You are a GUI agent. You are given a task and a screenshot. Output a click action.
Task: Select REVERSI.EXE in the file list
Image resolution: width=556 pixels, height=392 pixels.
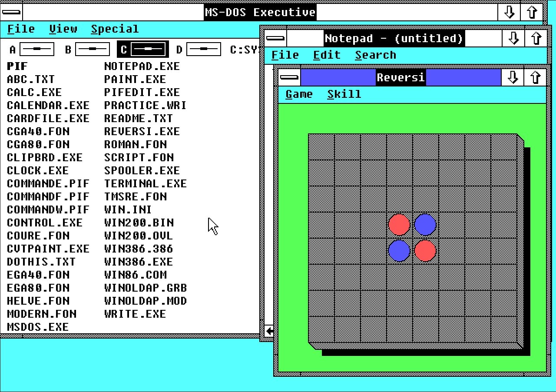142,131
